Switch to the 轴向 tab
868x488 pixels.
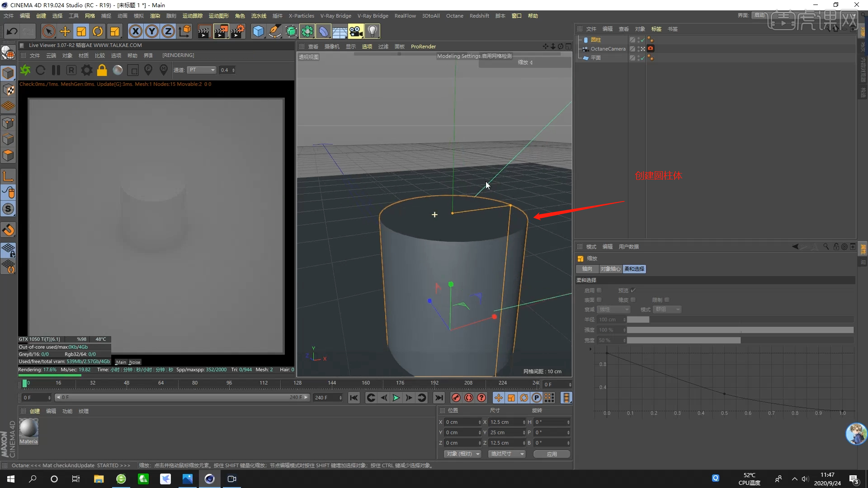click(x=587, y=269)
